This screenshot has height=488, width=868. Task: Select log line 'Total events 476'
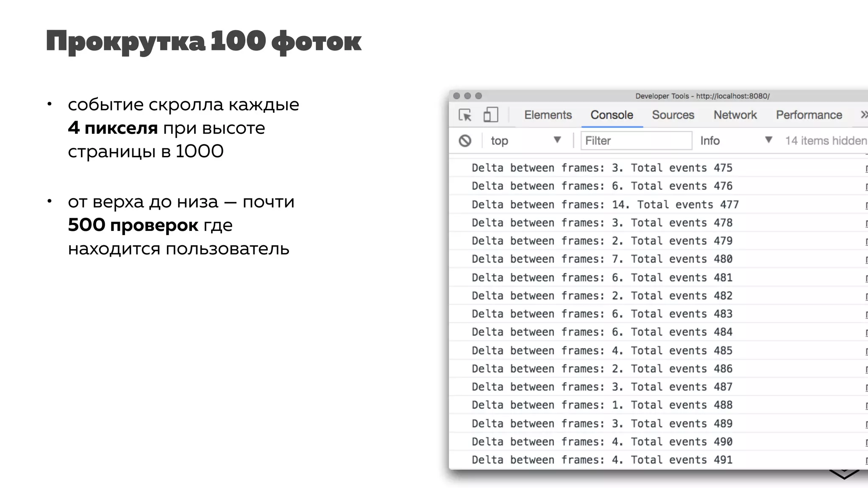[x=658, y=186]
